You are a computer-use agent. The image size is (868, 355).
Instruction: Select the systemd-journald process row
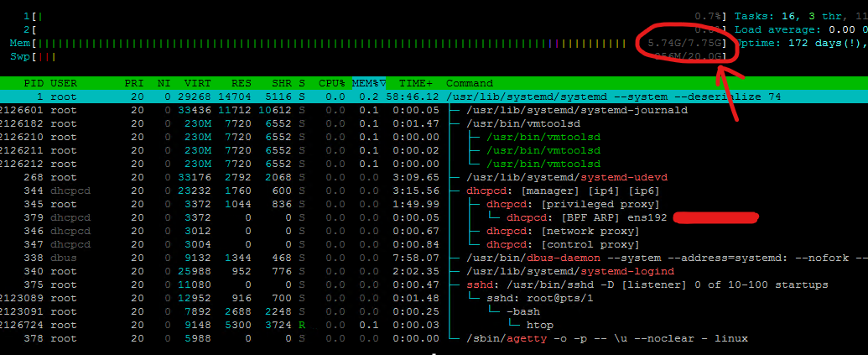434,110
